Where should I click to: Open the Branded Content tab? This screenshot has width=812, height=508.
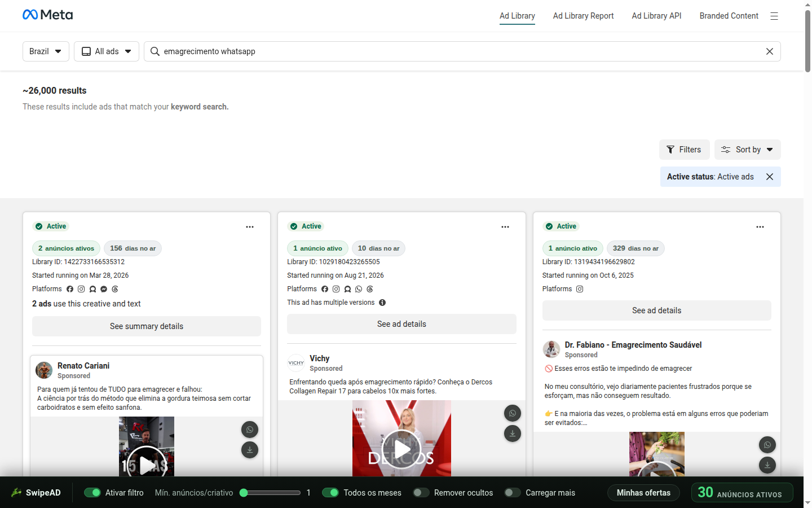(729, 16)
